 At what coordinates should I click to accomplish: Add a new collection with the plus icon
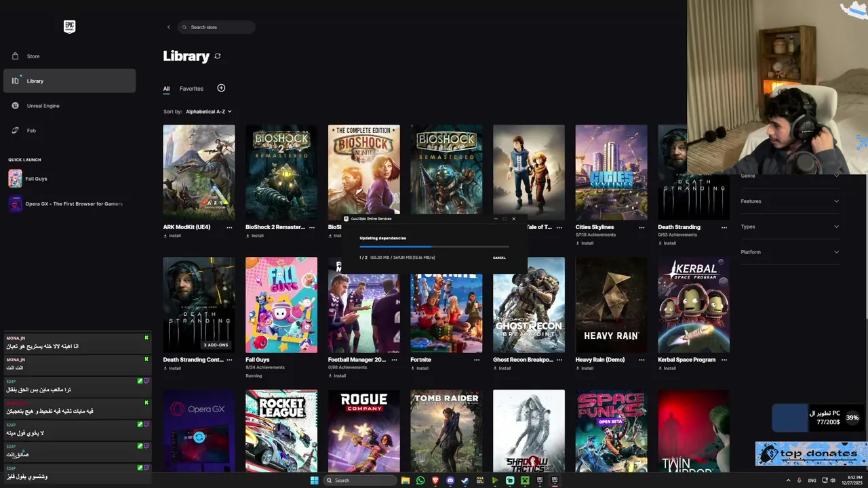[x=221, y=88]
